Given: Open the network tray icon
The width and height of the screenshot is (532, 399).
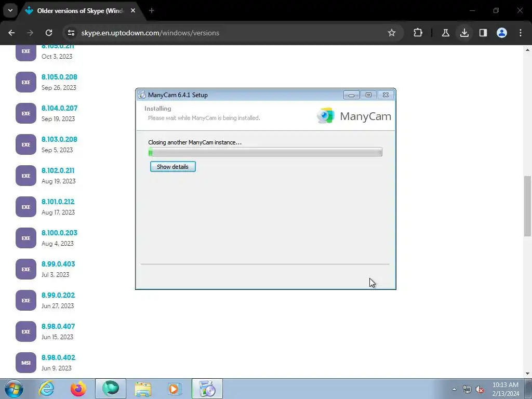Looking at the screenshot, I should pos(467,390).
